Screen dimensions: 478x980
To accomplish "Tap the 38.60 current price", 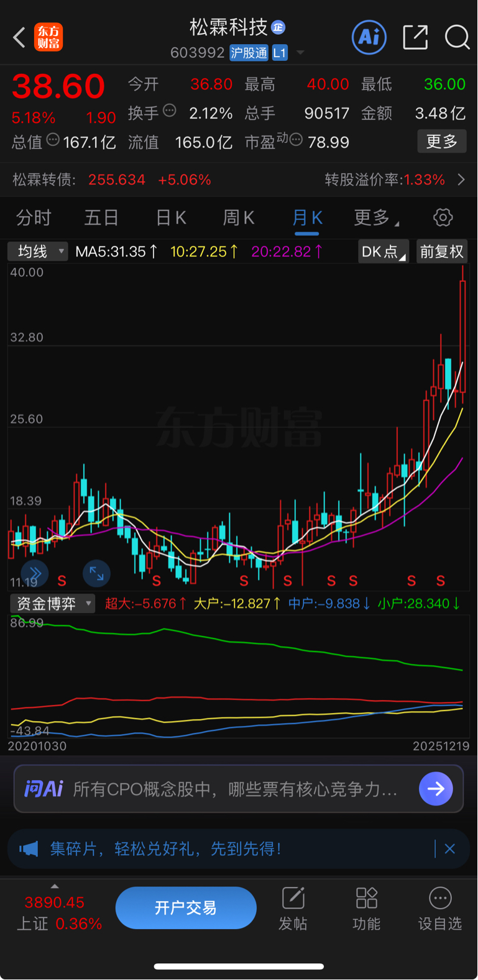I will (x=58, y=86).
